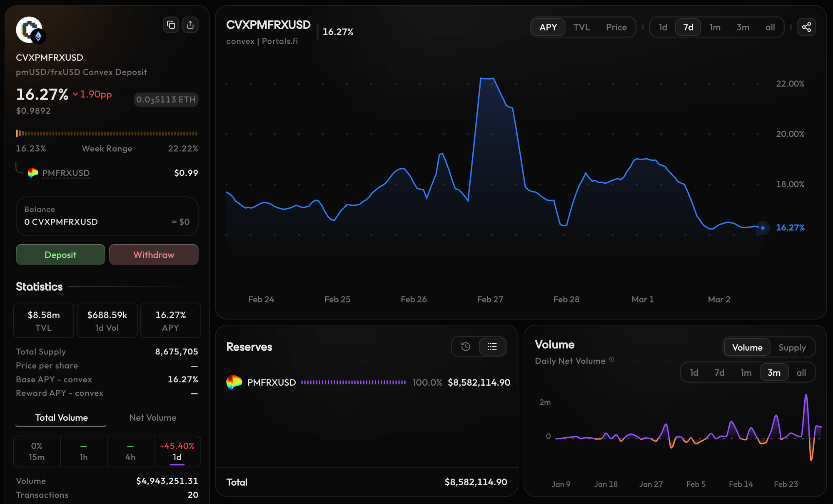Switch reserves to list view icon

pyautogui.click(x=492, y=347)
